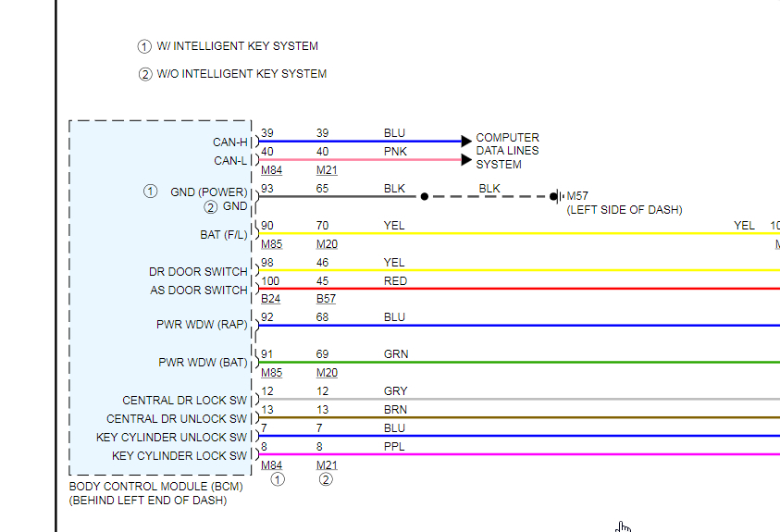Click circled 1 marker below bottom M84
Screen dimensions: 780x532
click(278, 480)
